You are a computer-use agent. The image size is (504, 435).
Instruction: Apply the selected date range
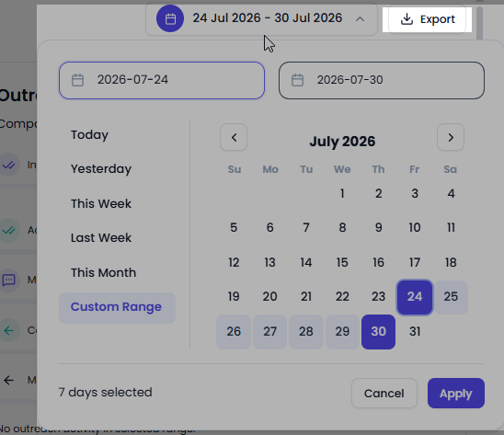point(456,394)
